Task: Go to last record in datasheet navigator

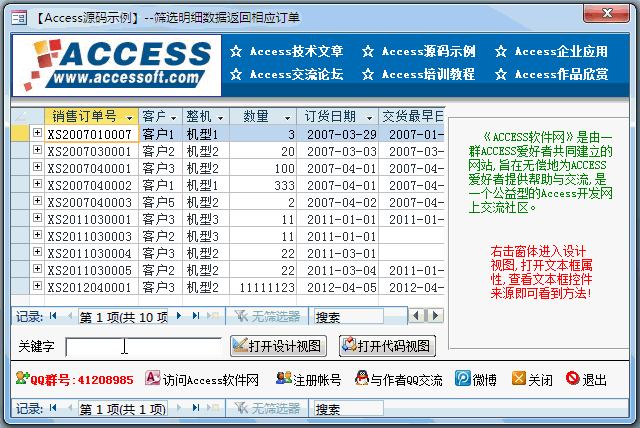Action: (x=196, y=316)
